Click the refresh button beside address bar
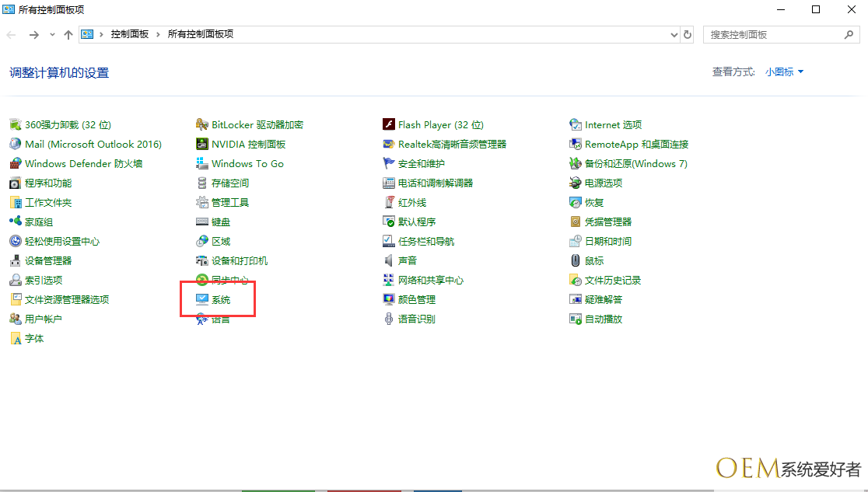The width and height of the screenshot is (868, 492). pyautogui.click(x=688, y=34)
